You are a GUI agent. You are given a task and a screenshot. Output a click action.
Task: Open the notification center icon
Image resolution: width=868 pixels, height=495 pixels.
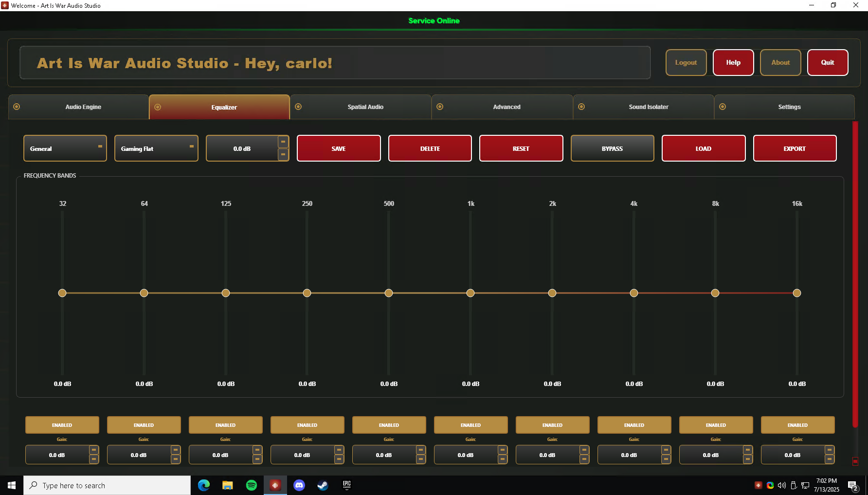(x=852, y=485)
